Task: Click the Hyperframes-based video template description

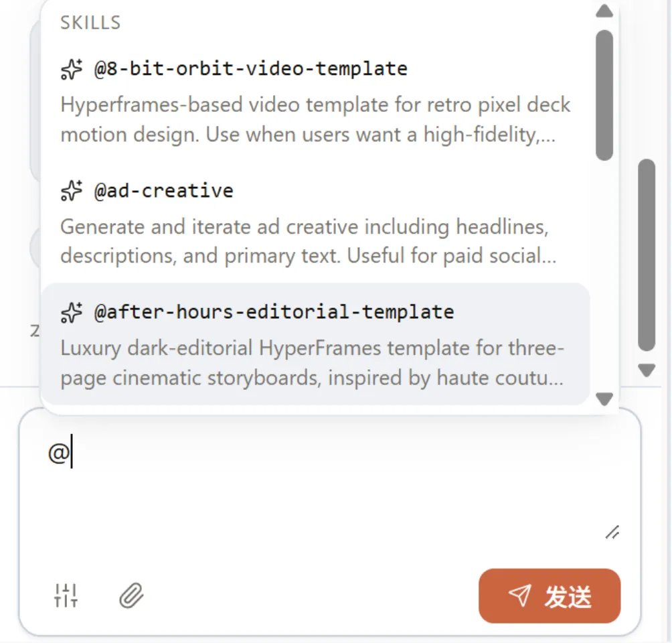Action: coord(315,120)
